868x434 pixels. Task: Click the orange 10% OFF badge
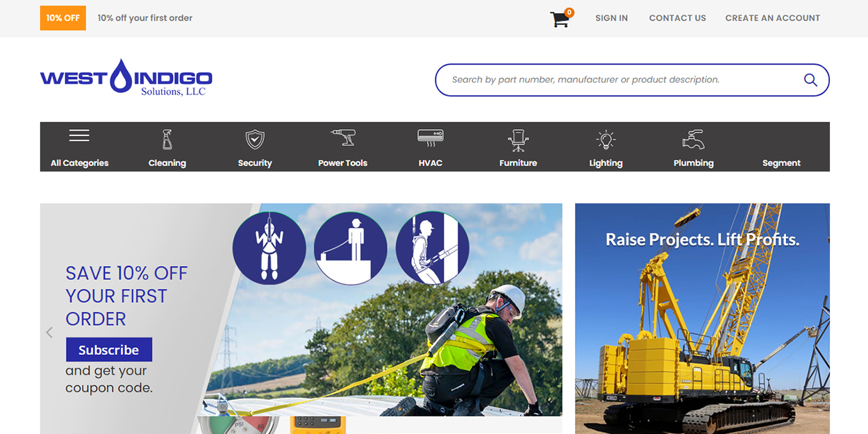(63, 18)
